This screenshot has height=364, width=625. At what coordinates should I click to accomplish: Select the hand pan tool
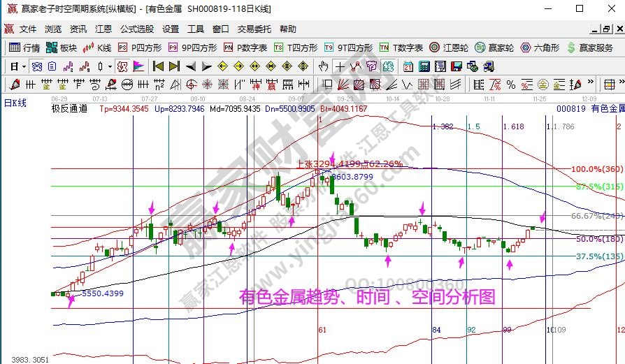pyautogui.click(x=323, y=66)
